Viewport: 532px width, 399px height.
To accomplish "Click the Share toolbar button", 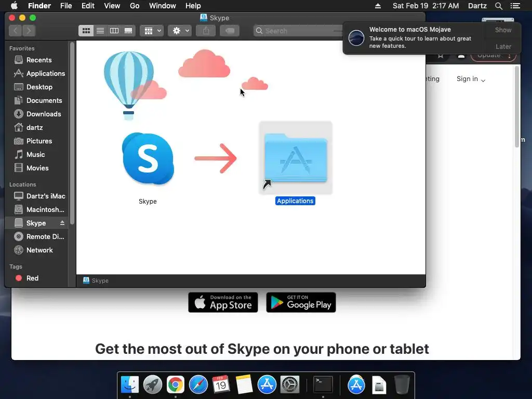I will tap(206, 31).
